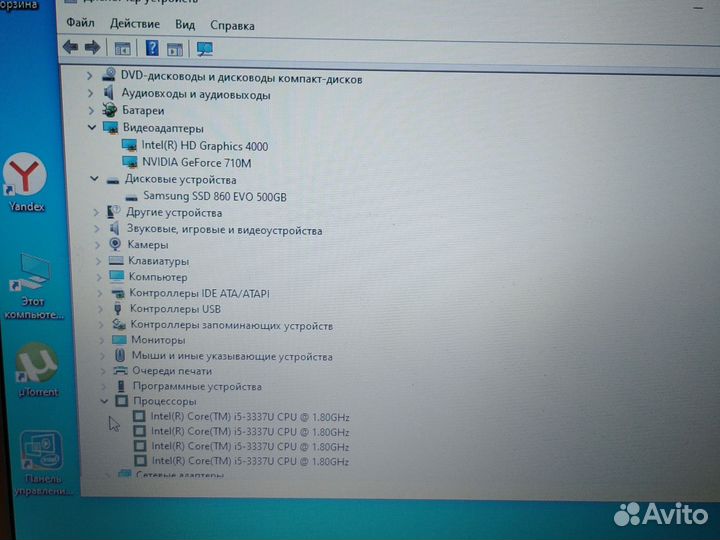The image size is (720, 540).
Task: Collapse the Видеоадаптеры node
Action: pyautogui.click(x=92, y=127)
